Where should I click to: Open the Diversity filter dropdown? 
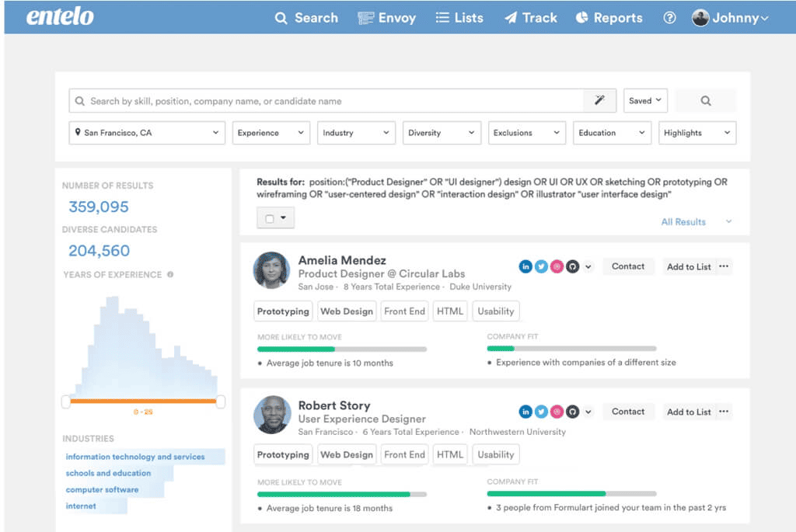pyautogui.click(x=442, y=133)
